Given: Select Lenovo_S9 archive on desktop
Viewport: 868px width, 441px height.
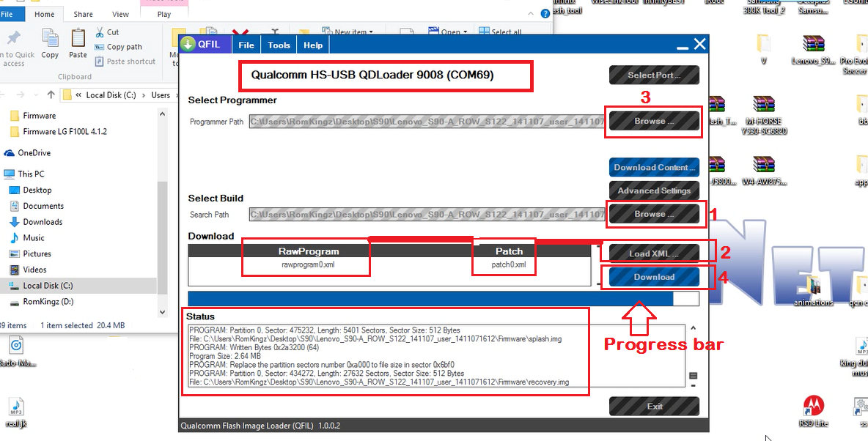Looking at the screenshot, I should click(x=814, y=50).
